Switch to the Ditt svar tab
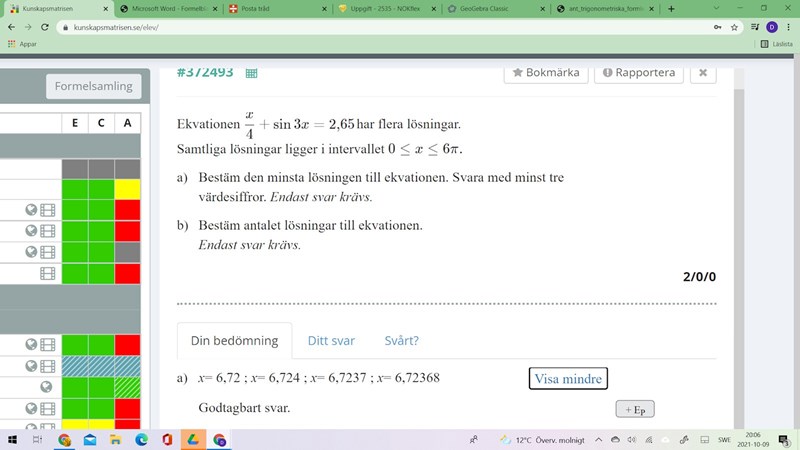The width and height of the screenshot is (800, 450). [x=331, y=340]
